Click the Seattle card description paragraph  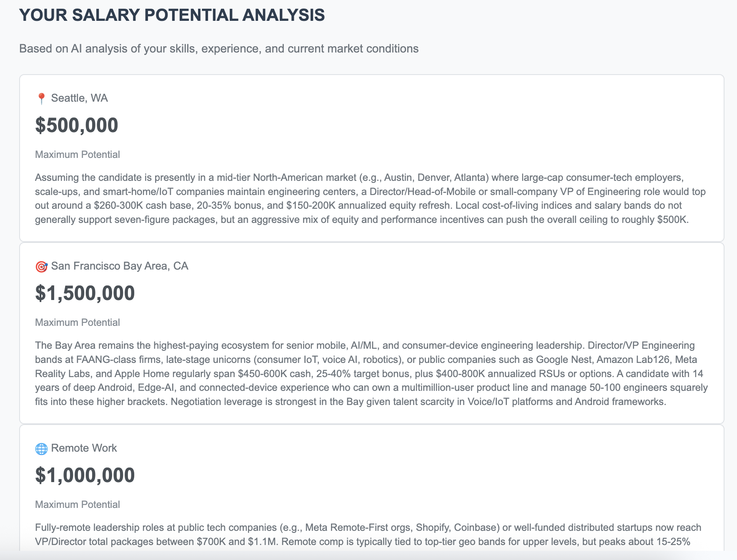tap(370, 199)
